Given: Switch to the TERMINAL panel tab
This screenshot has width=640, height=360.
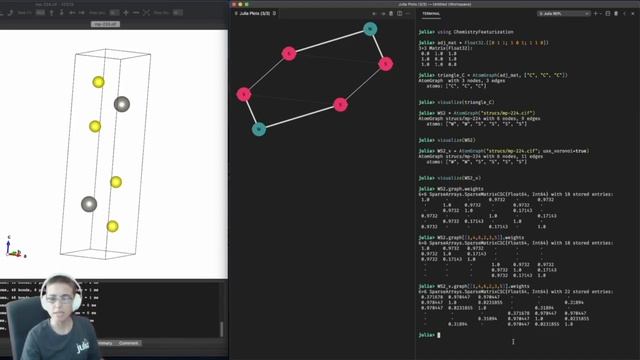Looking at the screenshot, I should (431, 14).
